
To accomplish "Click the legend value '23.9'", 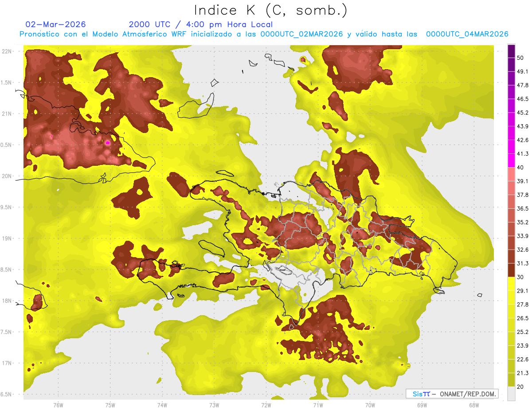I will [x=523, y=346].
